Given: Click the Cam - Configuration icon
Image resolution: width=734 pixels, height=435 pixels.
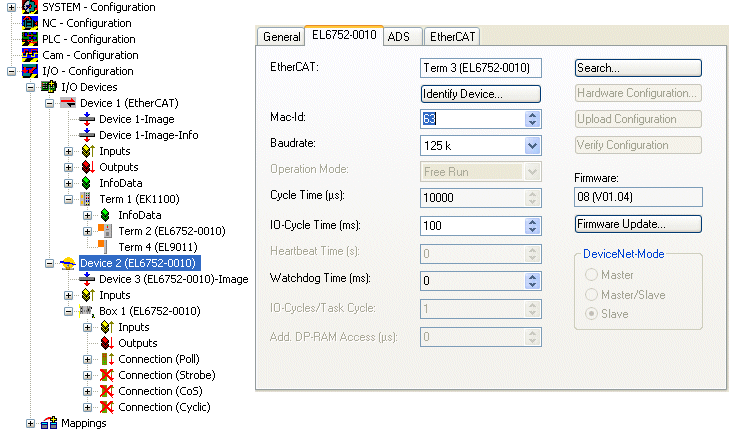Looking at the screenshot, I should click(30, 55).
